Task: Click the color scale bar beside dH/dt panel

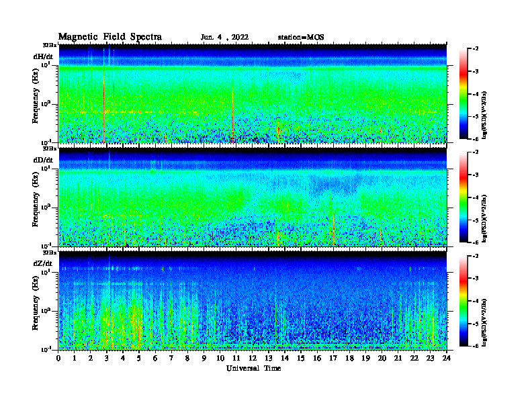Action: pyautogui.click(x=463, y=93)
